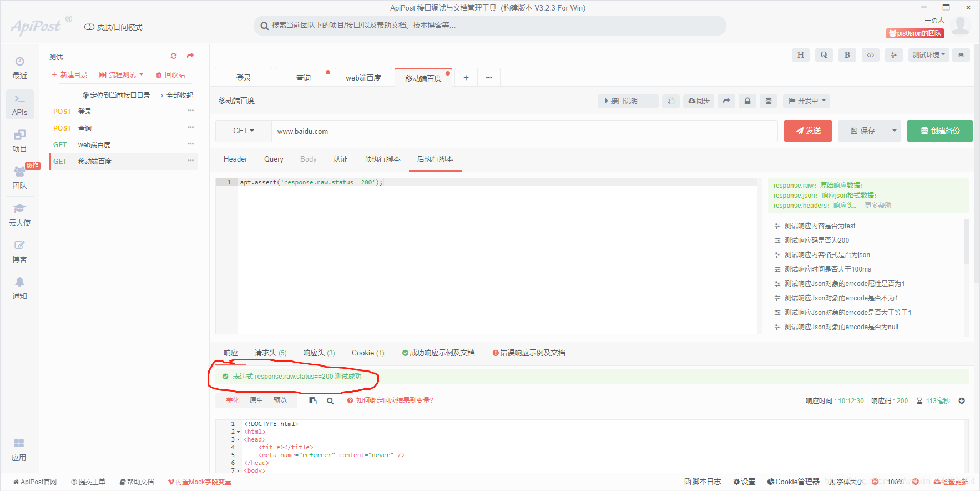The width and height of the screenshot is (980, 491).
Task: Click the code brackets toolbar icon
Action: point(870,55)
